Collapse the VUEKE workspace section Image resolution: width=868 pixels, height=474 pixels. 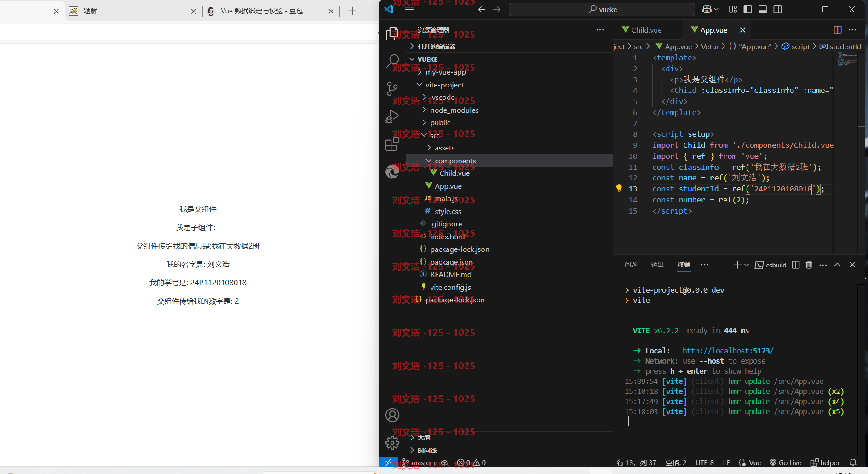(x=509, y=59)
